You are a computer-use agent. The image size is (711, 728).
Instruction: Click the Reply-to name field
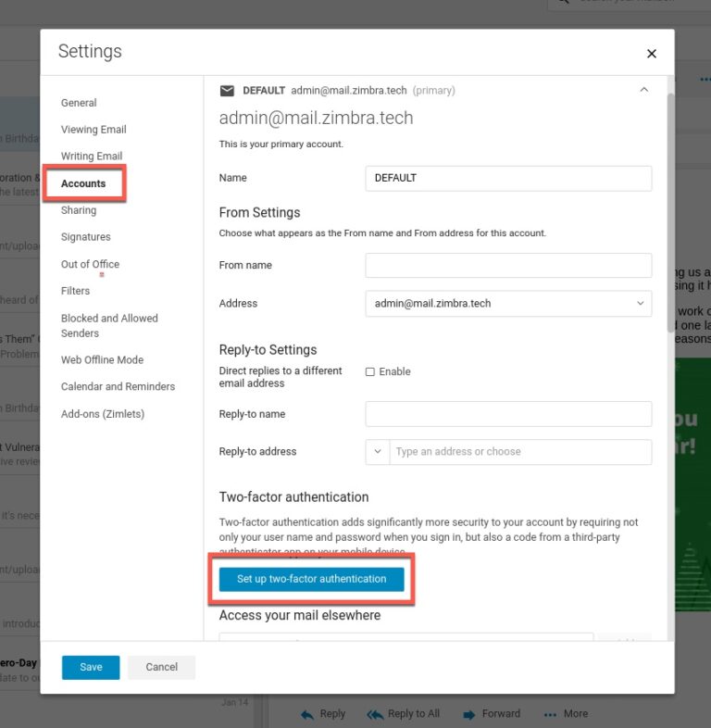(x=508, y=414)
